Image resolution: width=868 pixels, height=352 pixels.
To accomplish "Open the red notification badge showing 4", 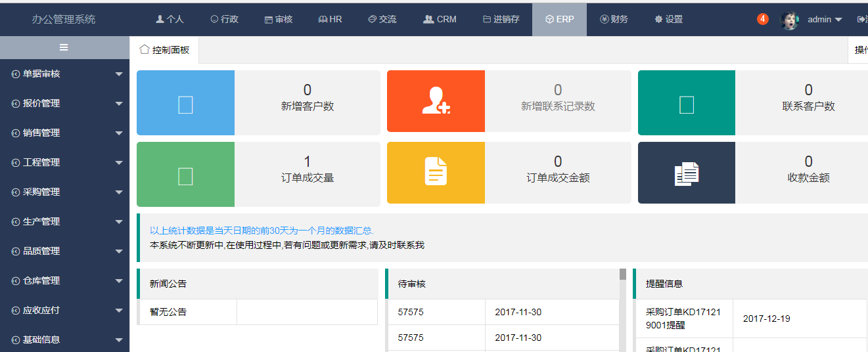I will tap(762, 19).
